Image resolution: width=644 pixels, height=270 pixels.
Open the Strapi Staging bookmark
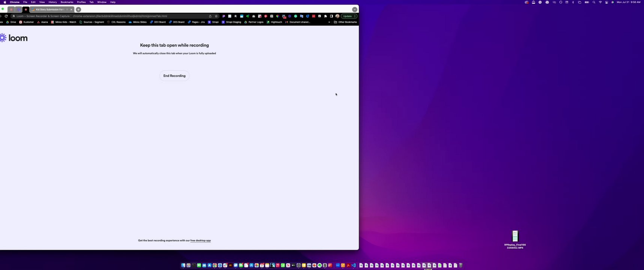point(232,22)
